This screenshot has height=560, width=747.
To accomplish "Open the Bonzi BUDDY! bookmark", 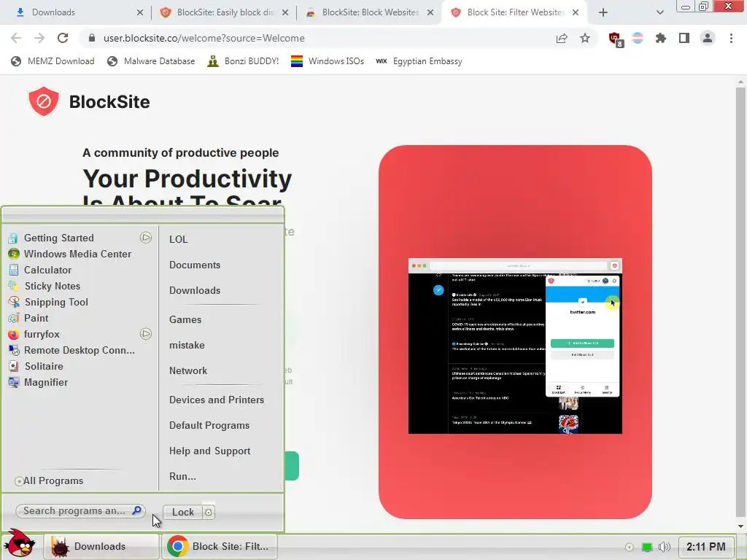I will click(243, 61).
